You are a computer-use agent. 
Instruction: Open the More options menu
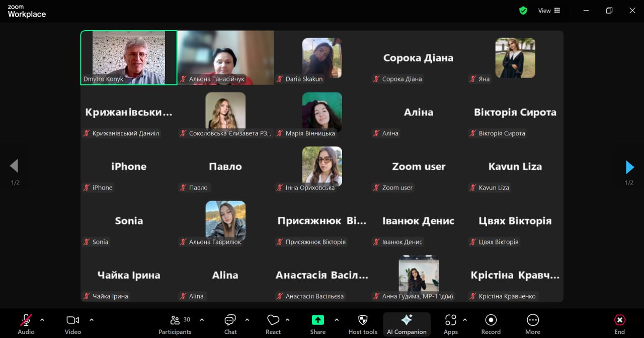point(532,324)
